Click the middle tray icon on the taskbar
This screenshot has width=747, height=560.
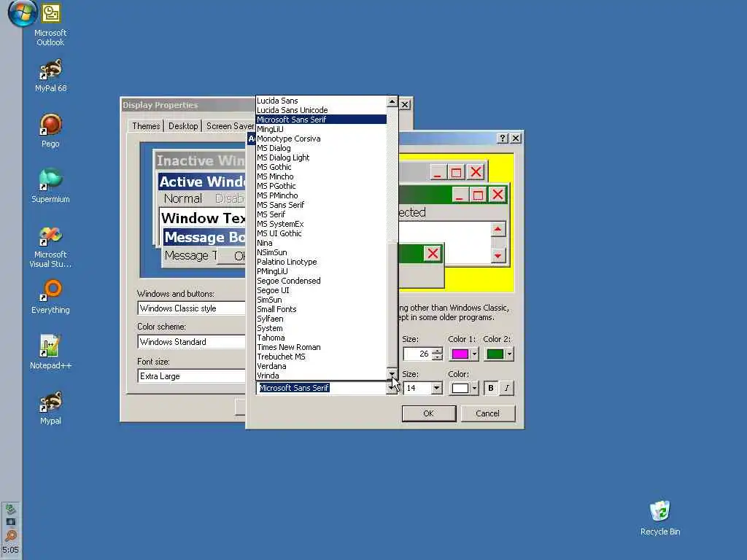10,522
